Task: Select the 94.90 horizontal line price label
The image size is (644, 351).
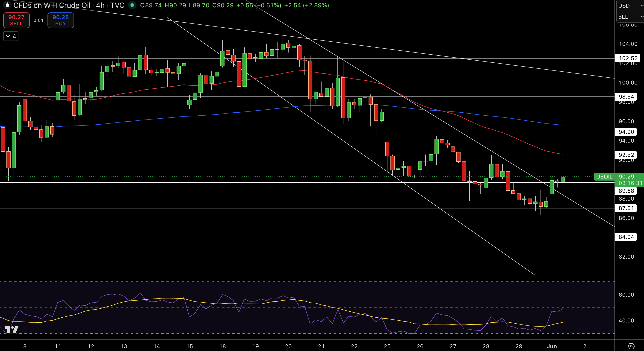Action: point(626,132)
